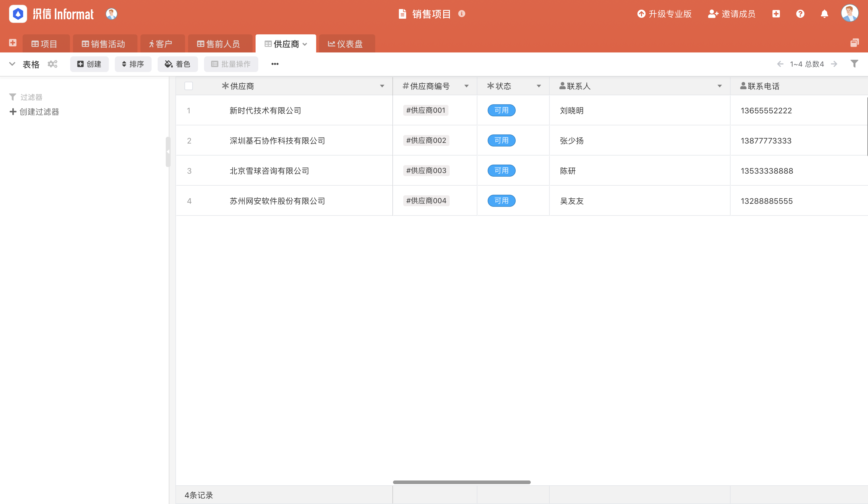This screenshot has height=504, width=868.
Task: Expand the 供应商 tab chevron menu
Action: pyautogui.click(x=305, y=44)
